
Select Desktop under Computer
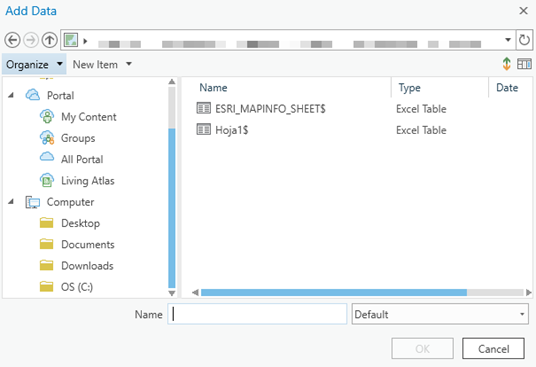pos(81,223)
